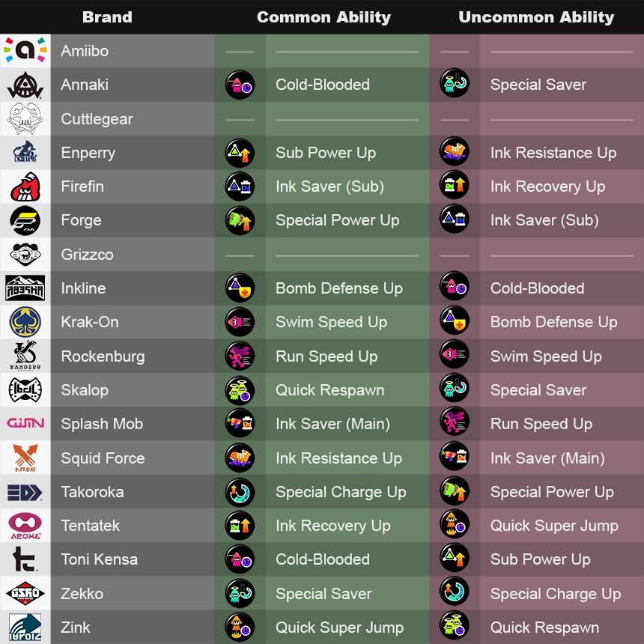
Task: Select the Splash Mob brand name
Action: tap(102, 424)
